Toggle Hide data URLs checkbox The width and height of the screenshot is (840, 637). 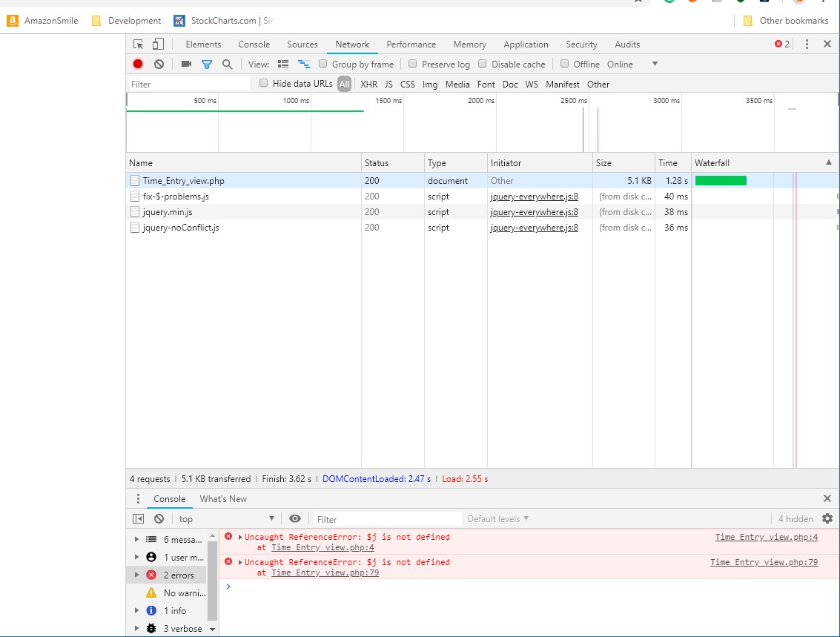[264, 83]
